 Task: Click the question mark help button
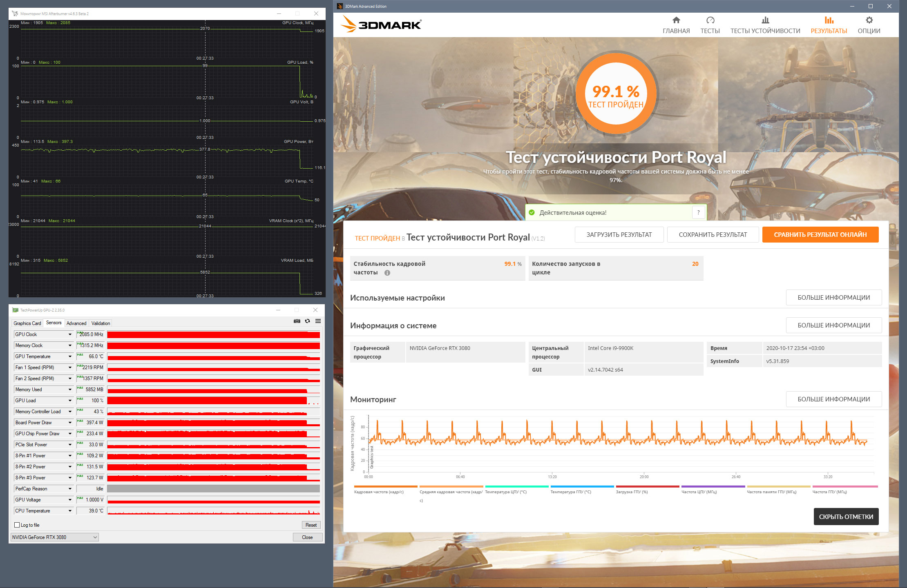pos(698,212)
